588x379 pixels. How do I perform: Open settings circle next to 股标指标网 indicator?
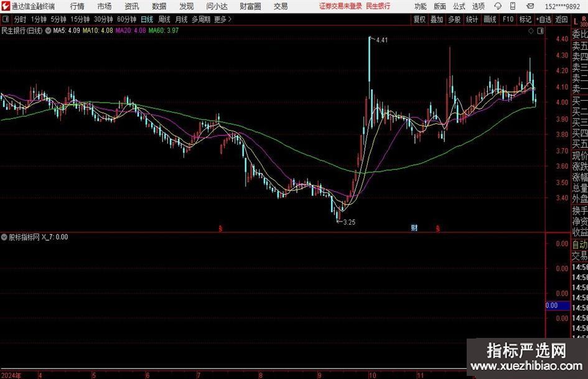coord(4,237)
